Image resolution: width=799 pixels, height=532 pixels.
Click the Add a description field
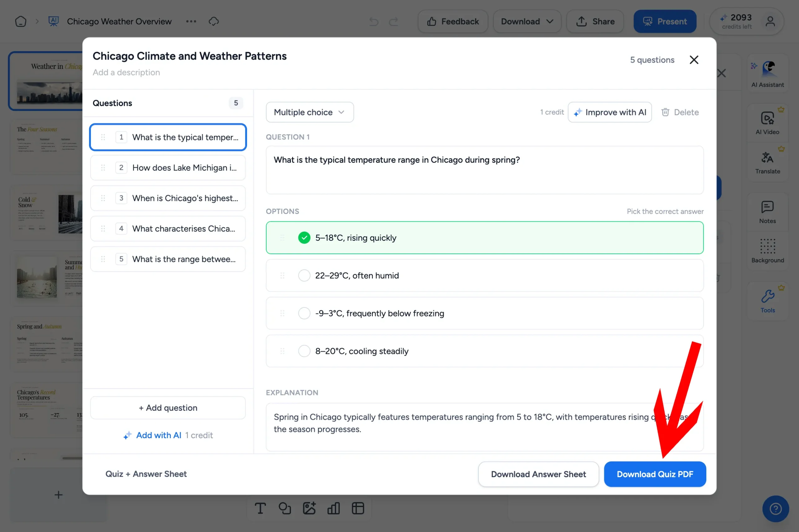click(126, 72)
